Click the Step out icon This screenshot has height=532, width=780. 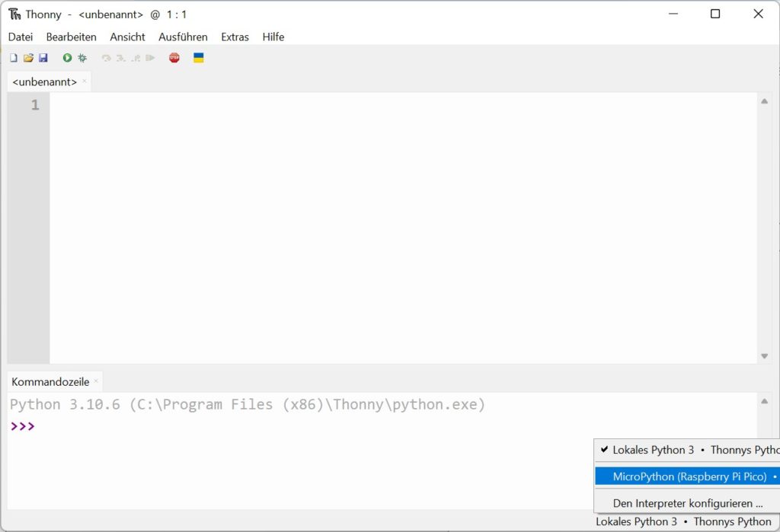pos(136,58)
